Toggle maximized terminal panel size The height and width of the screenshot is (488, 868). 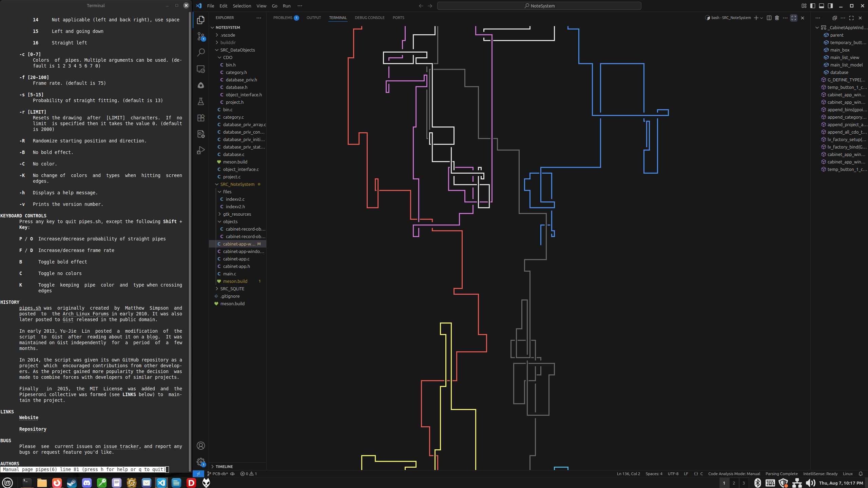794,18
